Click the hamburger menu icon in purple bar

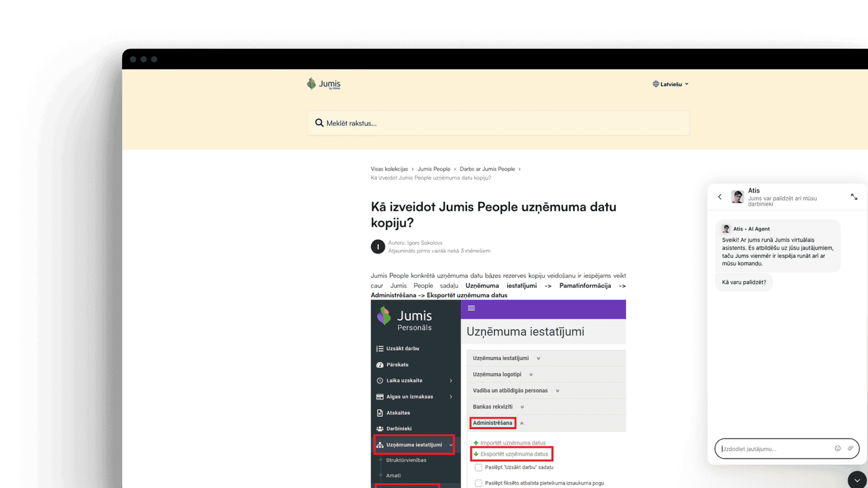click(x=471, y=308)
